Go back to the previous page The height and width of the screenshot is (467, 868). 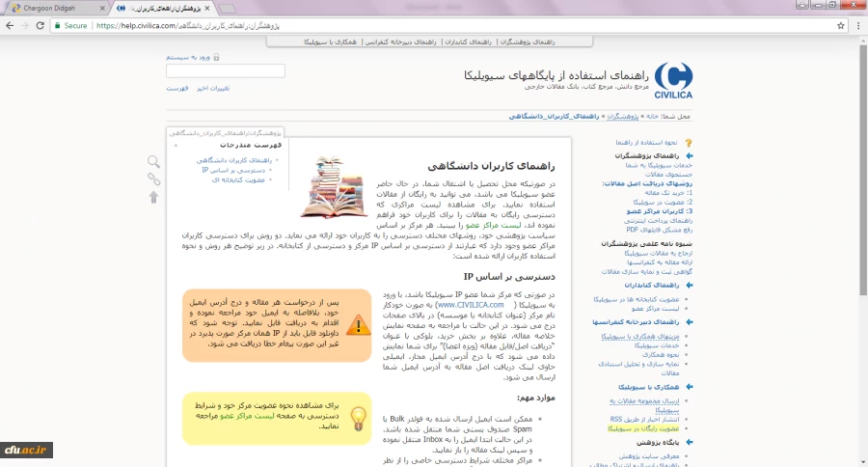[x=10, y=26]
